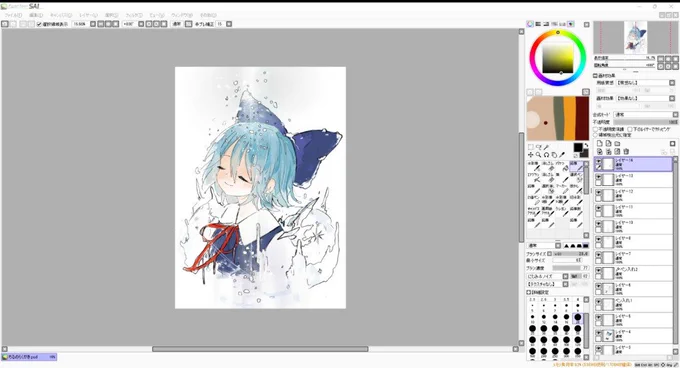Image resolution: width=680 pixels, height=368 pixels.
Task: Pick the orange stripe in the scratchpad
Action: [x=569, y=118]
